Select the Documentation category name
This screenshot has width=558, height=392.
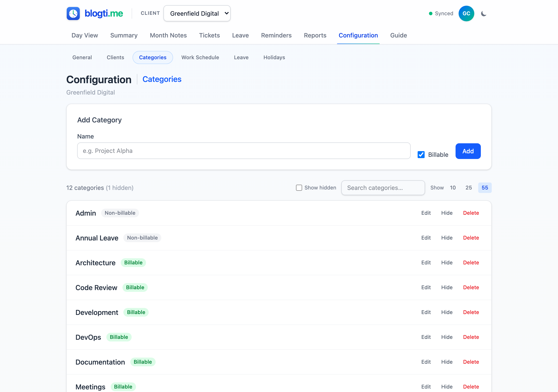tap(100, 362)
